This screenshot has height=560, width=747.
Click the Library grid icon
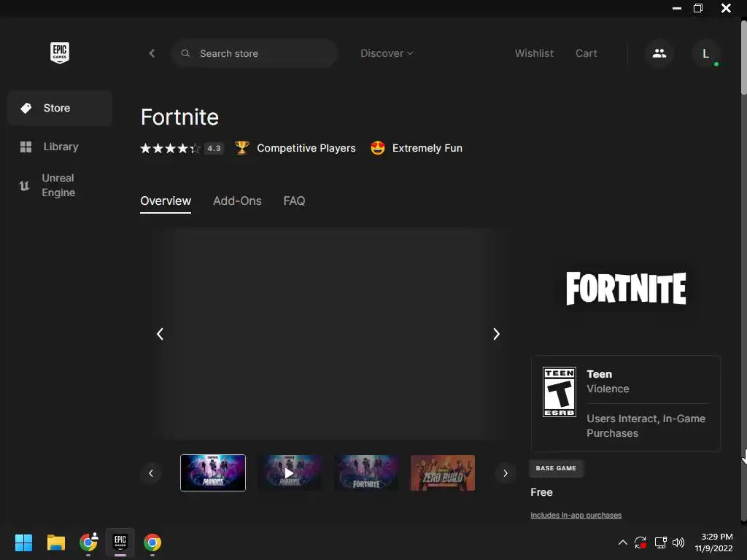tap(26, 147)
